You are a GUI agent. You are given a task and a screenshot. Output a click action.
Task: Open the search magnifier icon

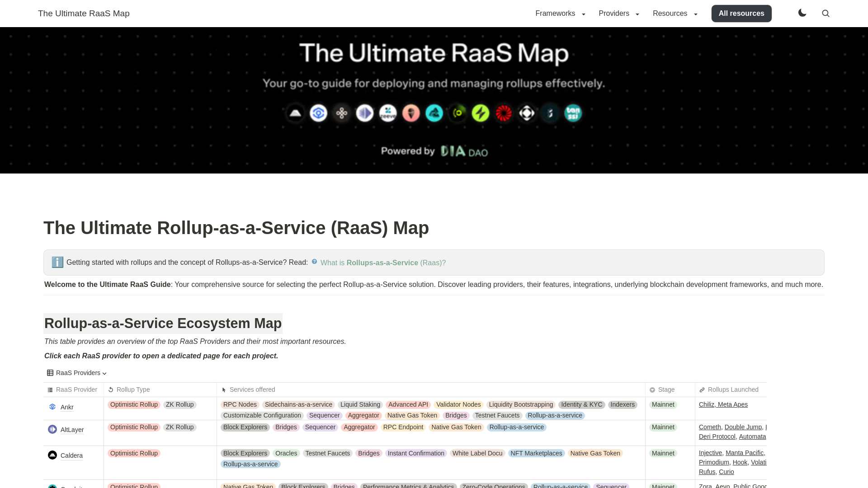826,14
